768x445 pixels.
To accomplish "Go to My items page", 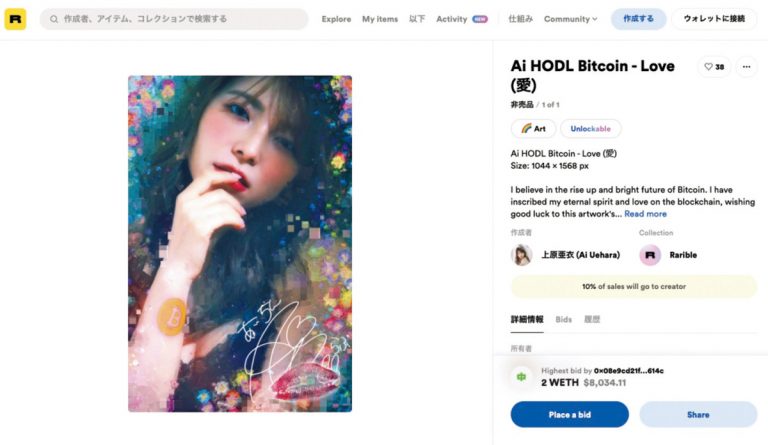I will [x=380, y=19].
